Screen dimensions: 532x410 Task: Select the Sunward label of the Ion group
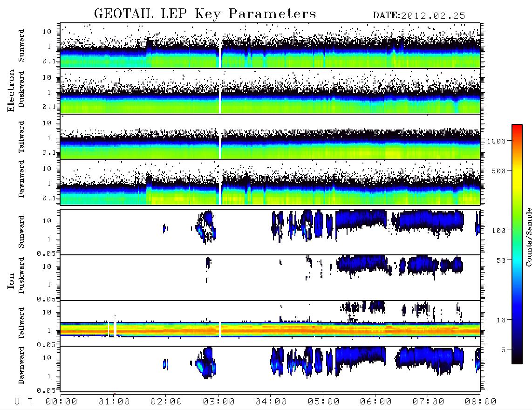pyautogui.click(x=21, y=232)
